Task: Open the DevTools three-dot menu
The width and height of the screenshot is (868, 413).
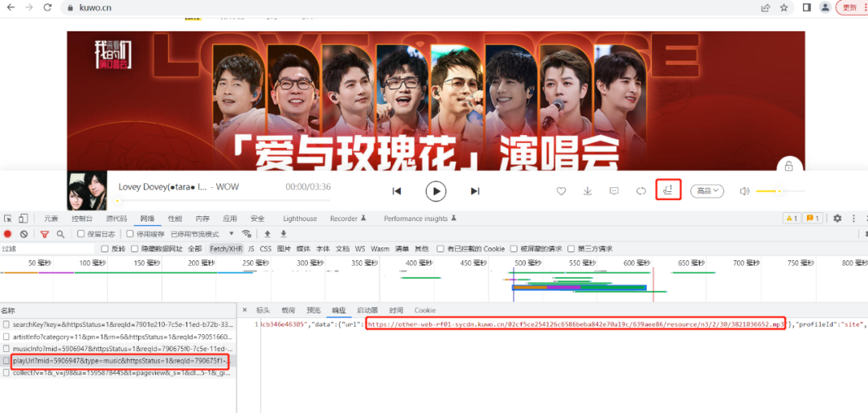Action: point(854,219)
